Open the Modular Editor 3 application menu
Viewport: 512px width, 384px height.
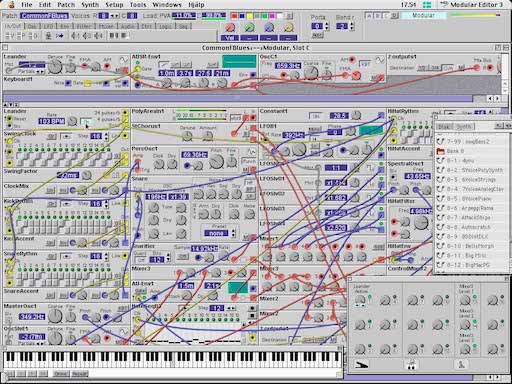(x=472, y=5)
